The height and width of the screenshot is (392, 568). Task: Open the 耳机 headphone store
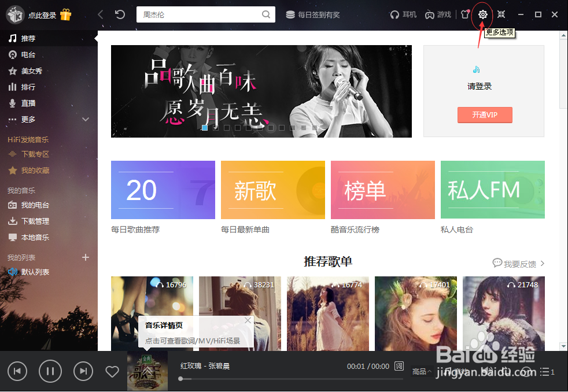pyautogui.click(x=403, y=14)
